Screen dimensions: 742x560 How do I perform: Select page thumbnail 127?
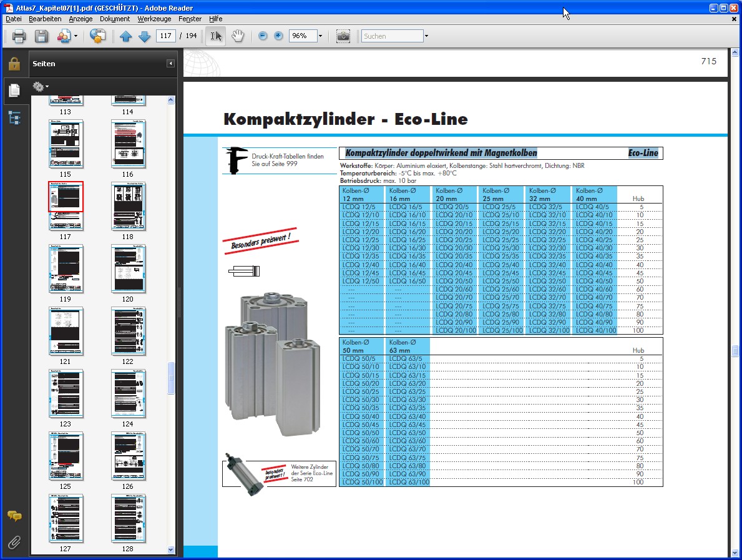pyautogui.click(x=66, y=519)
